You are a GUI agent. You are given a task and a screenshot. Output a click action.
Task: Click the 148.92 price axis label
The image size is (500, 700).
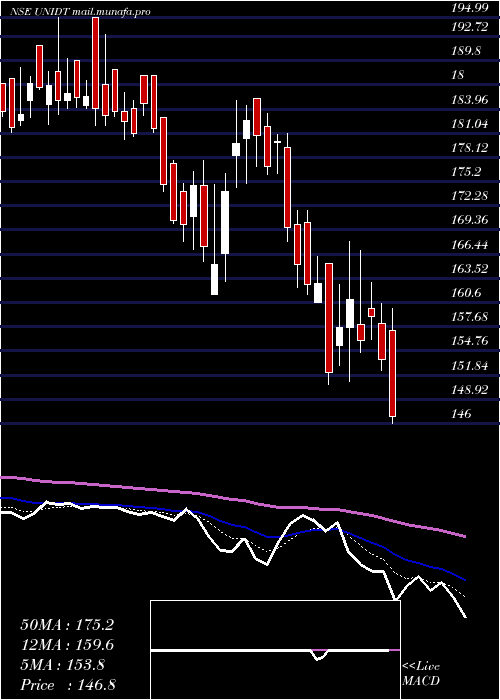coord(470,390)
